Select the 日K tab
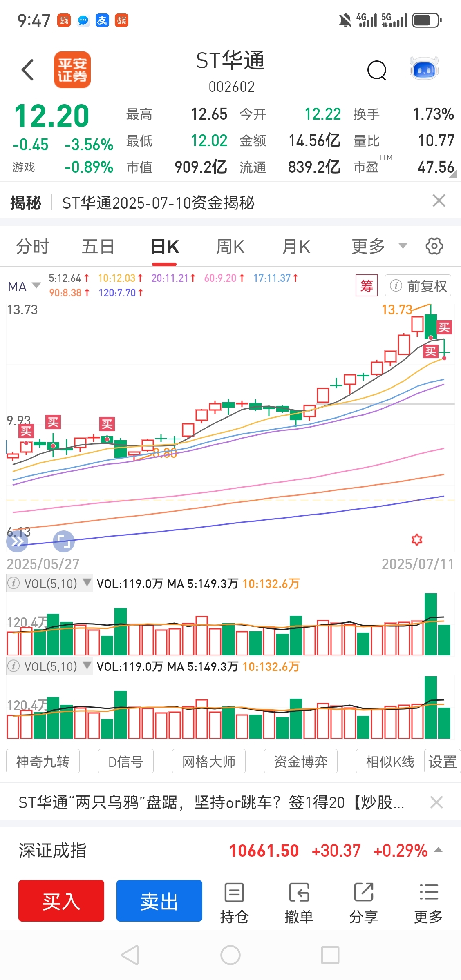This screenshot has height=980, width=461. pos(165,247)
